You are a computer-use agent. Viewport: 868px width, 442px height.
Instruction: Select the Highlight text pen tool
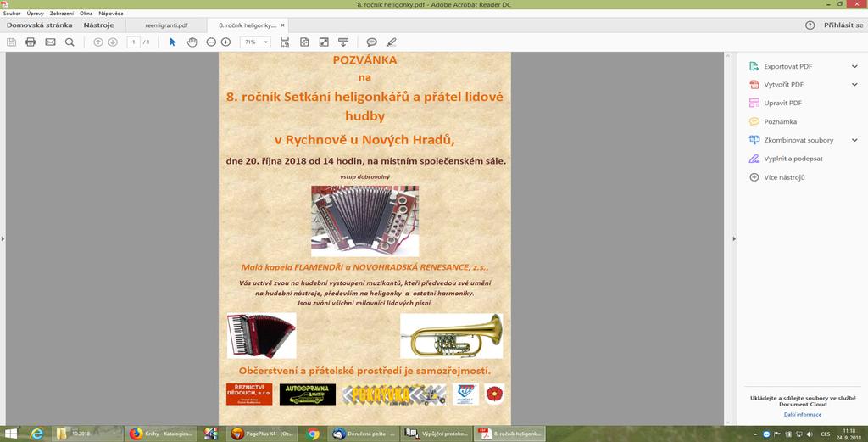pyautogui.click(x=392, y=42)
